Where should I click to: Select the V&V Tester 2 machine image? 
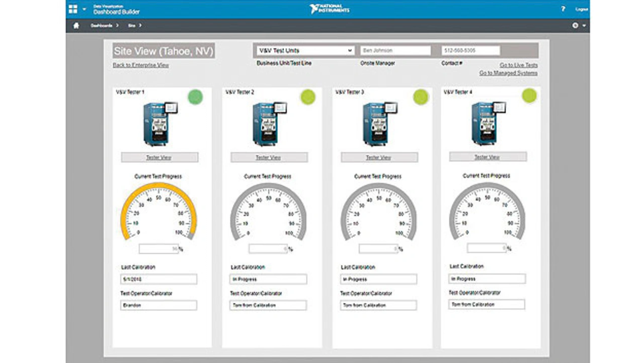coord(269,123)
